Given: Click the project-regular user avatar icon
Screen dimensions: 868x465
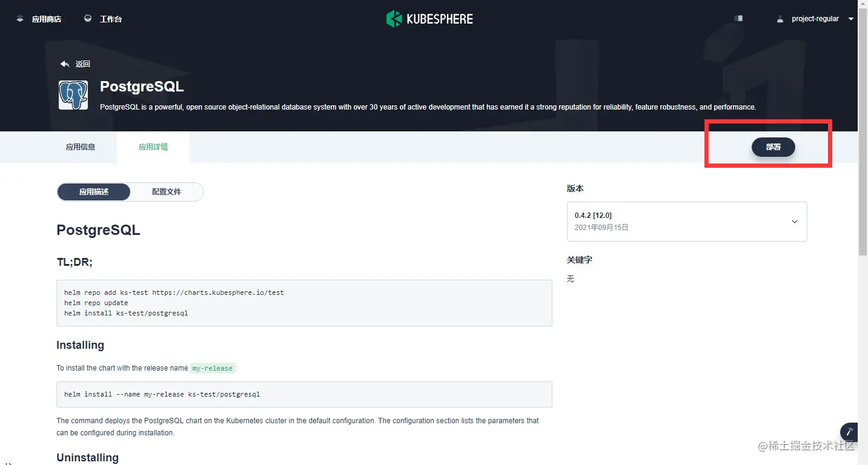Looking at the screenshot, I should coord(780,19).
